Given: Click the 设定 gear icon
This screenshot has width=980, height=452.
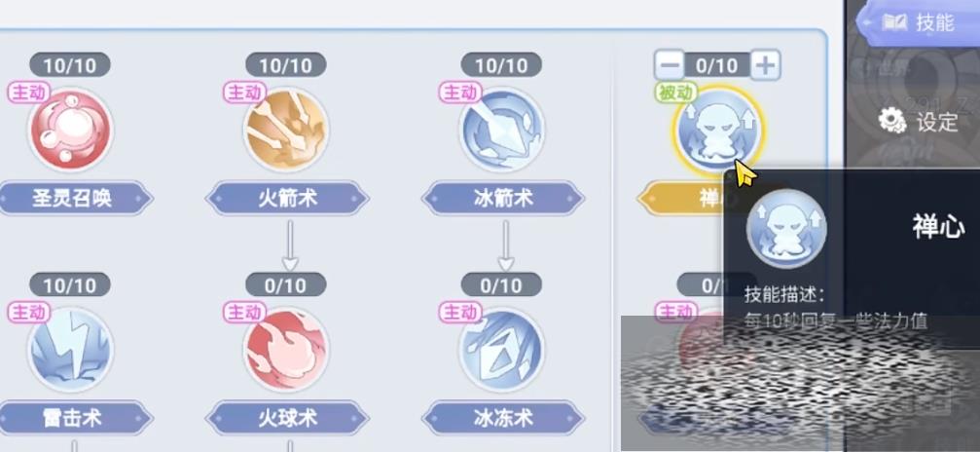Looking at the screenshot, I should point(891,120).
